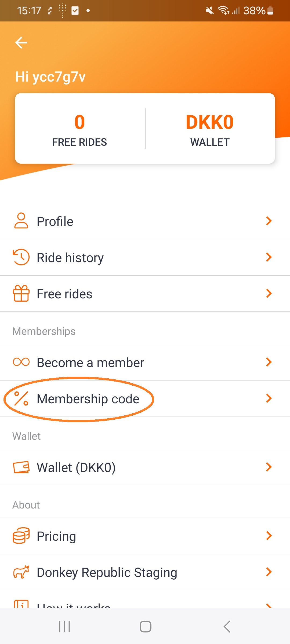Tap the Pricing coins icon
The height and width of the screenshot is (644, 290).
point(21,536)
